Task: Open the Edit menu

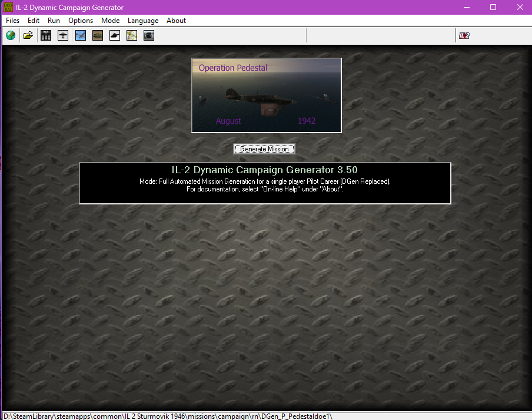Action: click(33, 21)
